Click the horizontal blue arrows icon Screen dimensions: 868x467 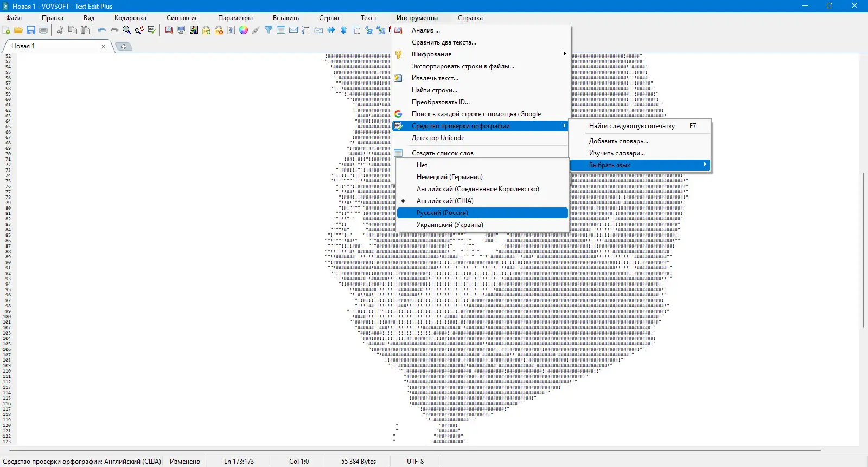point(331,30)
